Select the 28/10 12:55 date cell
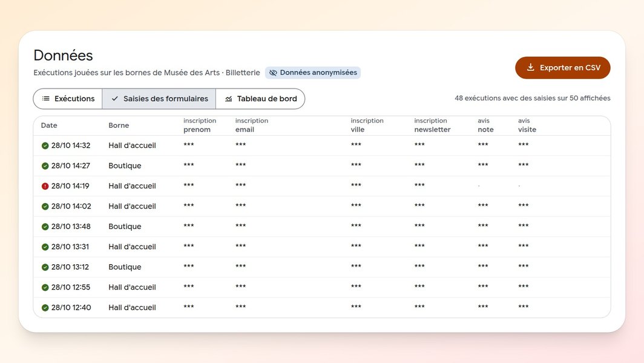Viewport: 644px width, 363px height. click(71, 287)
